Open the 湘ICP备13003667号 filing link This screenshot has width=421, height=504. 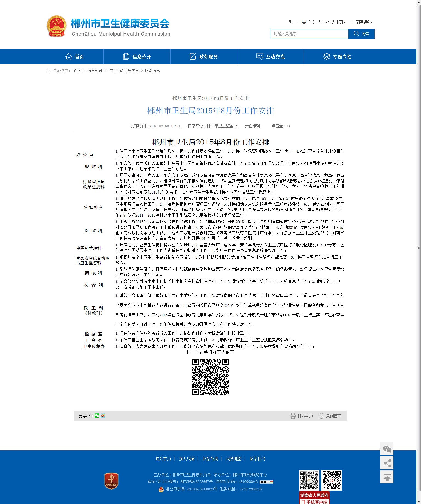[196, 482]
